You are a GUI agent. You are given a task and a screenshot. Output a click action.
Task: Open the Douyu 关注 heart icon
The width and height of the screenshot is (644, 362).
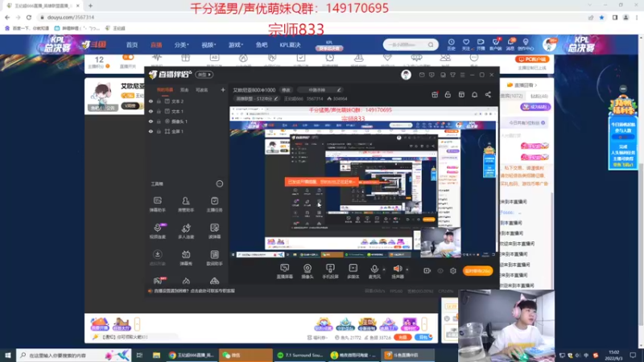(x=466, y=44)
